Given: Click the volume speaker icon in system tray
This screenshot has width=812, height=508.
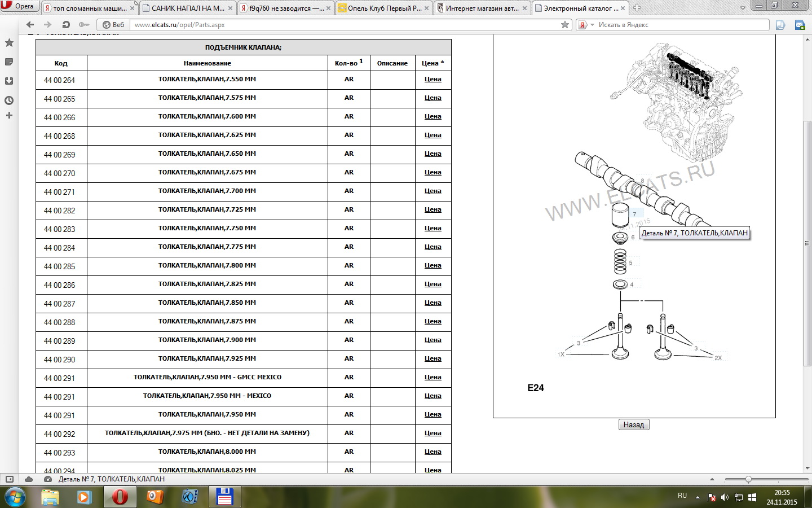Looking at the screenshot, I should click(725, 497).
